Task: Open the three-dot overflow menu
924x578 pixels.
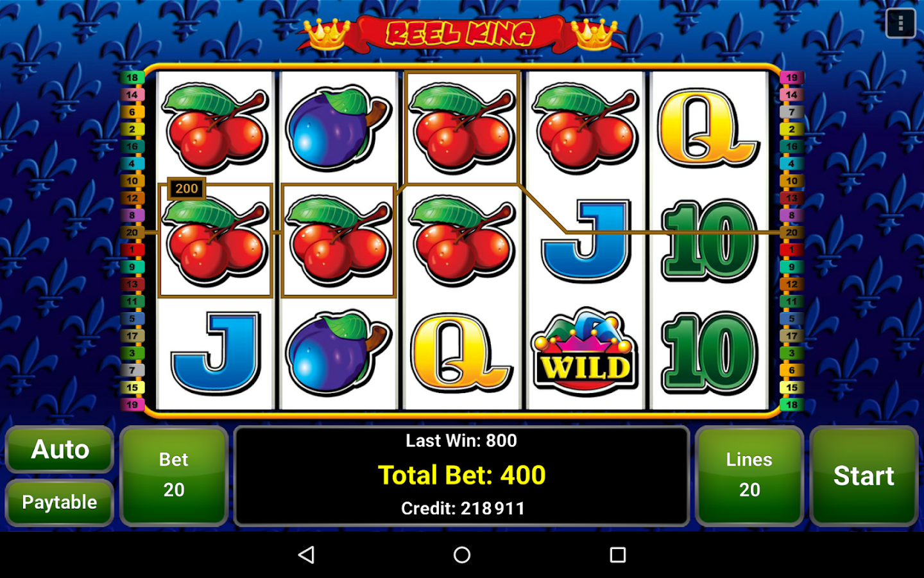Action: pos(900,24)
